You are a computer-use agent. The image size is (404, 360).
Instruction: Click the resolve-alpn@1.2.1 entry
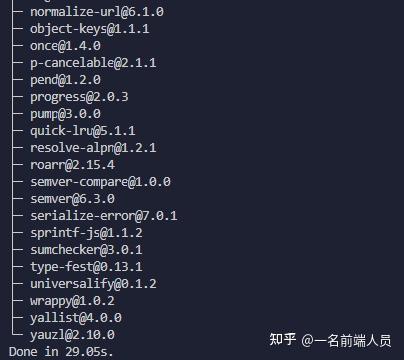(x=93, y=148)
